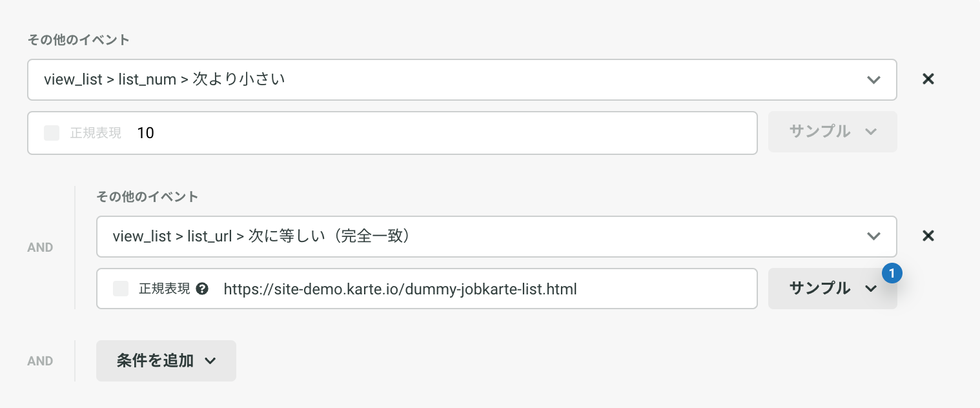Viewport: 980px width, 408px height.
Task: Click the AND label beside 条件を追加
Action: point(40,361)
